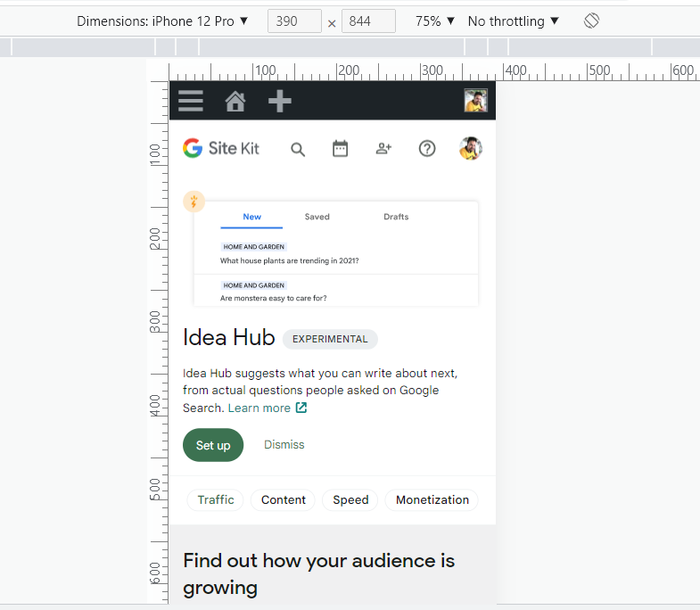Open the help question mark menu
The height and width of the screenshot is (610, 700).
pyautogui.click(x=427, y=149)
